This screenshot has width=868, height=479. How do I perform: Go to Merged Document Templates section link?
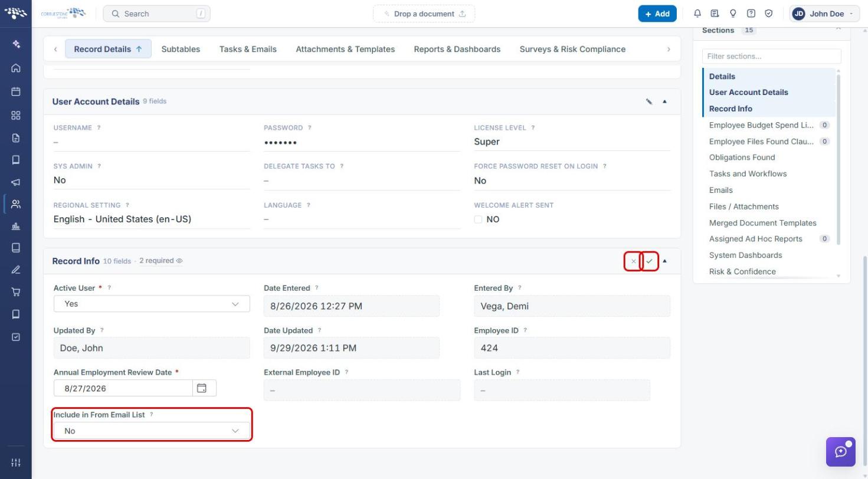[x=762, y=223]
